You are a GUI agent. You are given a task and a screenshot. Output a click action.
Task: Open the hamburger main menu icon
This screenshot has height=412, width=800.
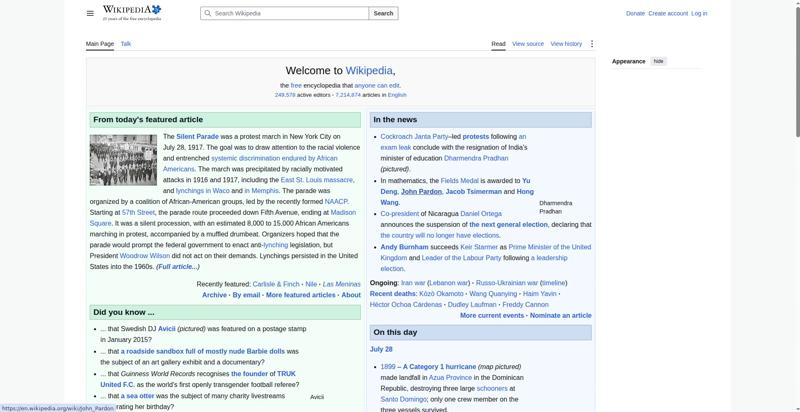point(90,13)
